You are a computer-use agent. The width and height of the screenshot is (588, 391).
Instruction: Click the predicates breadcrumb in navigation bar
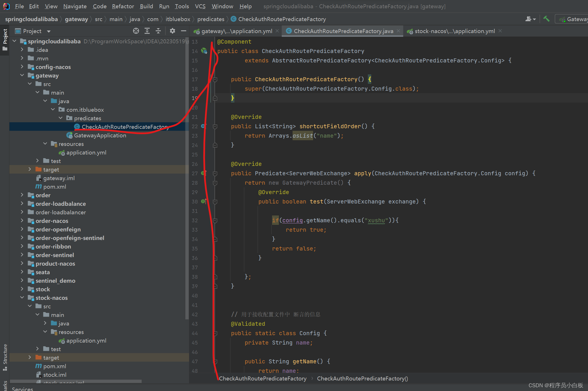click(211, 19)
